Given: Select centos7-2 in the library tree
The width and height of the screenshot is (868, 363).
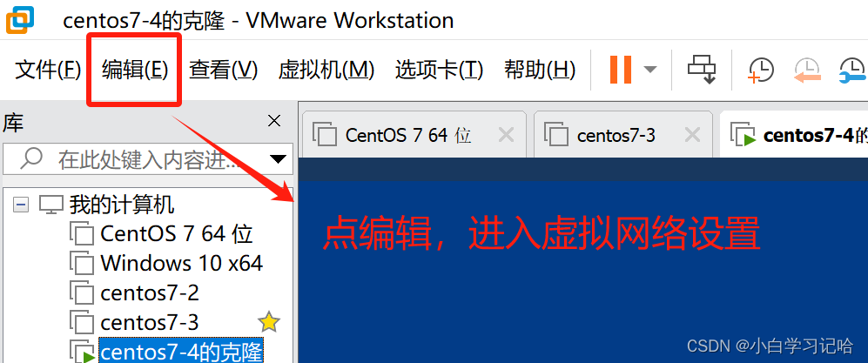Looking at the screenshot, I should pos(135,292).
